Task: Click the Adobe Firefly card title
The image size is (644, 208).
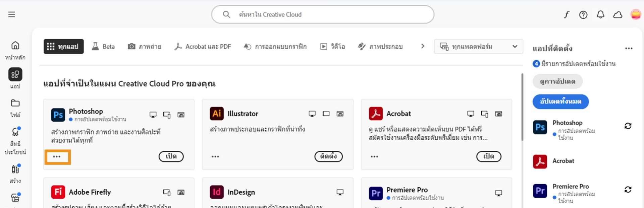Action: (x=90, y=192)
